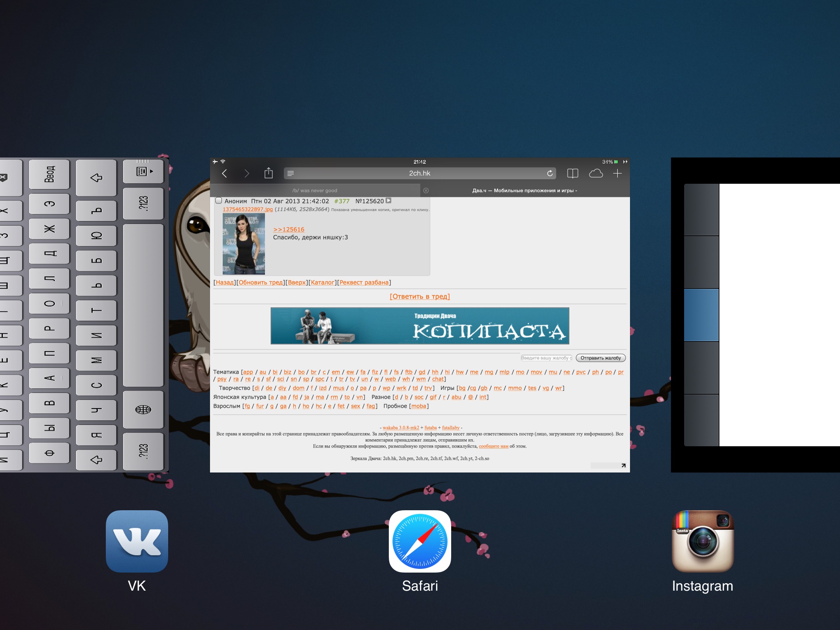Open the Safari app icon
The width and height of the screenshot is (840, 630).
click(420, 541)
